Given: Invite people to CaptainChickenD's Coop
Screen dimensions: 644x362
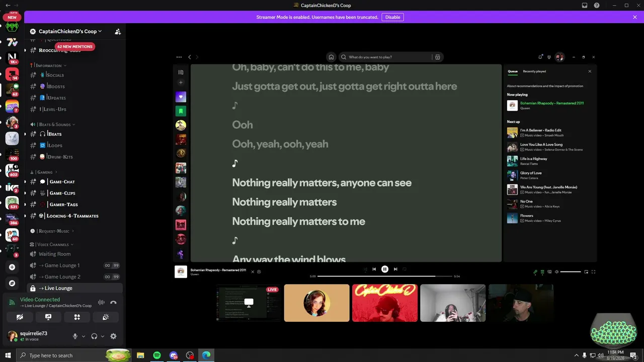Looking at the screenshot, I should coord(118,31).
